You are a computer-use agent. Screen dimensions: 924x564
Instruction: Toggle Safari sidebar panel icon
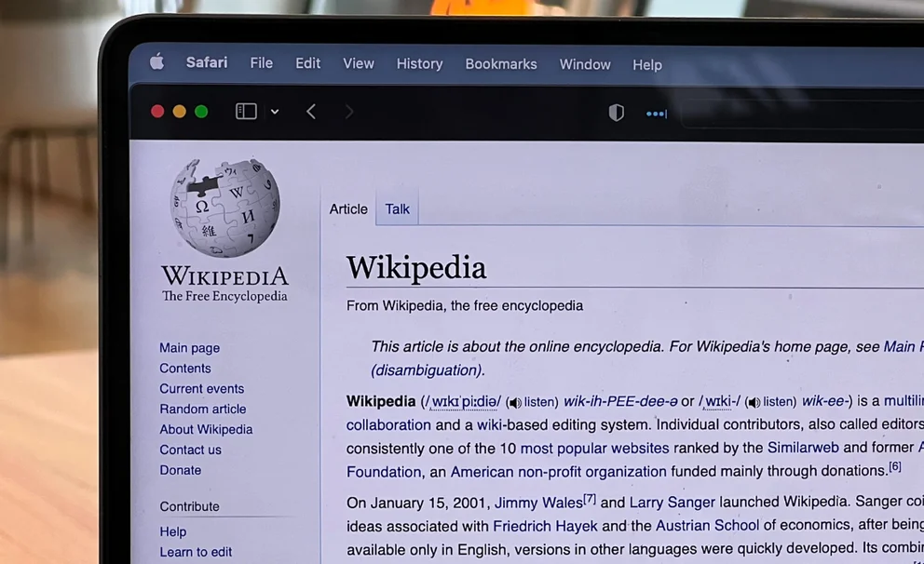[x=246, y=112]
